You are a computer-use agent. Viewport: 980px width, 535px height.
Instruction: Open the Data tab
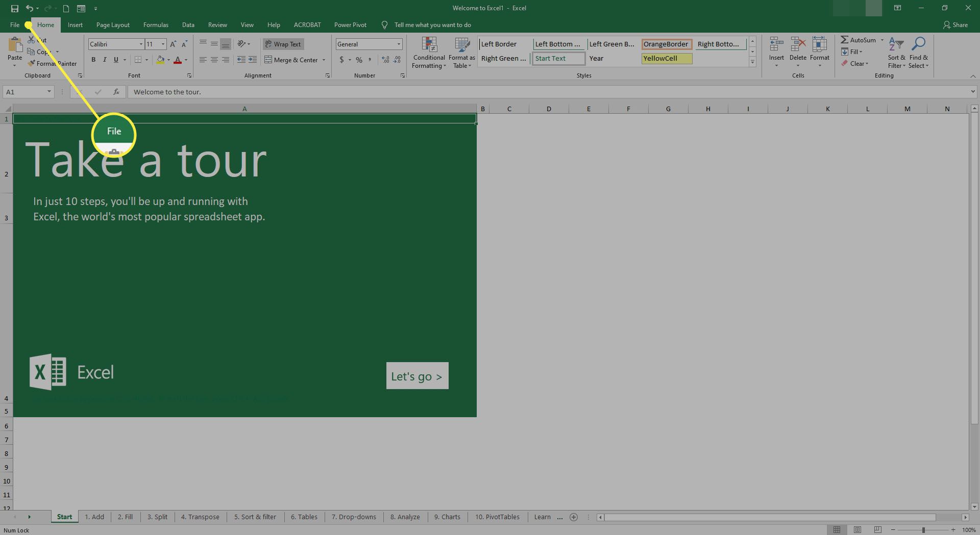click(x=188, y=25)
